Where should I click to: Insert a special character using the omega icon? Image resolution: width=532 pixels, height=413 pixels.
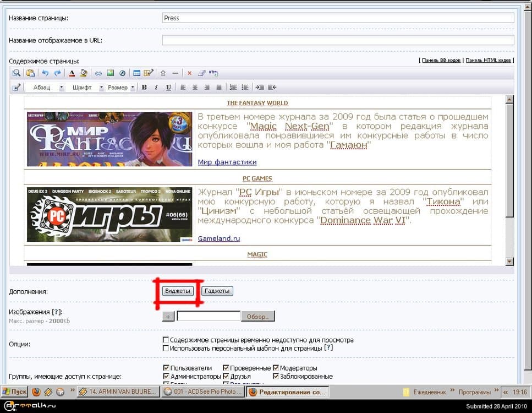(162, 73)
